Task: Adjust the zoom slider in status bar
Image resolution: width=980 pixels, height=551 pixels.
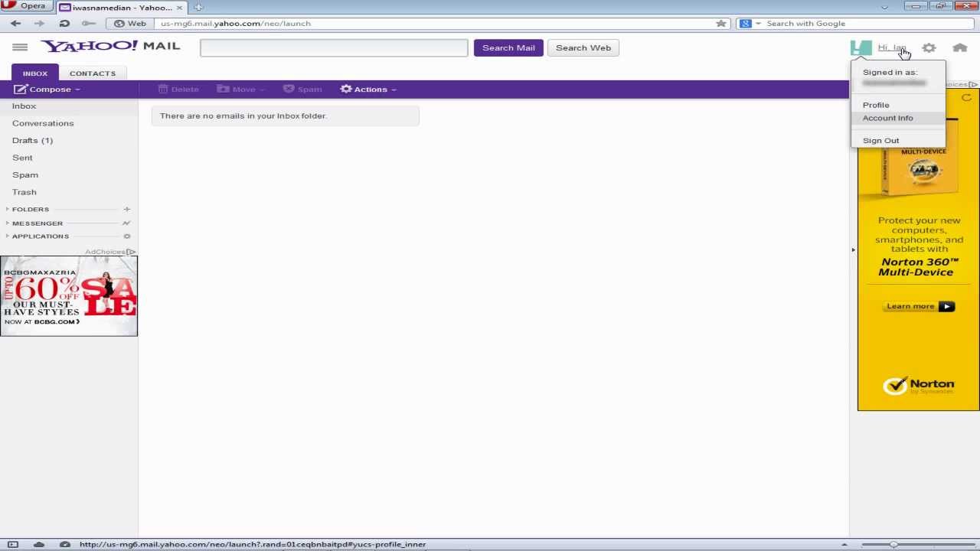Action: [893, 544]
